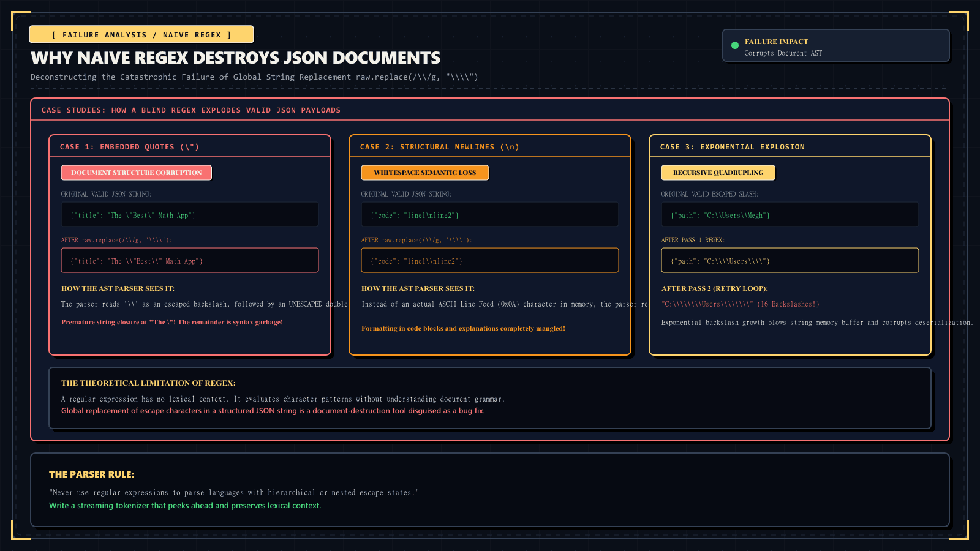The height and width of the screenshot is (551, 980).
Task: Click the yellow-bordered path result code box in Case 3
Action: point(790,260)
